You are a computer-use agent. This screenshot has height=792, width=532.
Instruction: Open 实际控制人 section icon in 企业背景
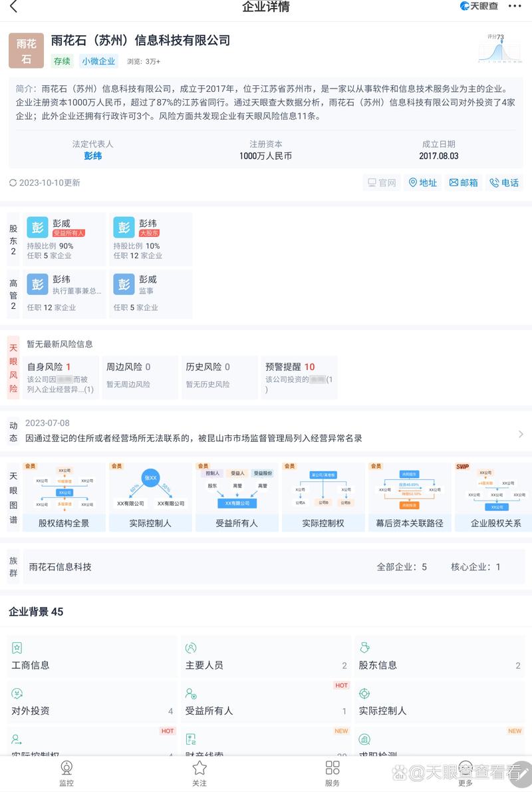(364, 693)
